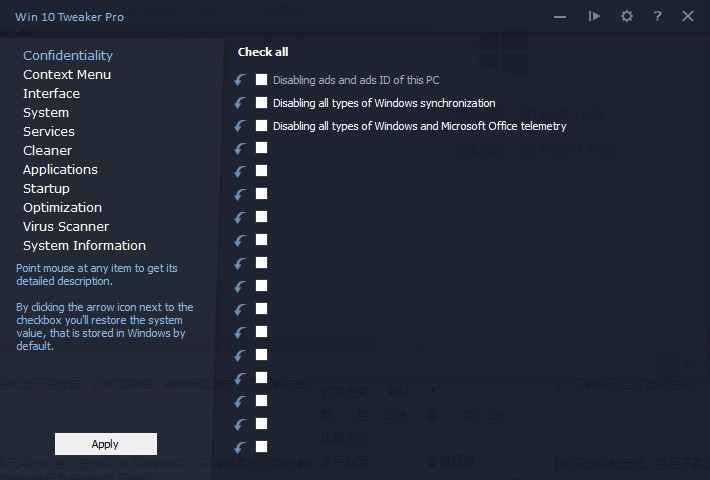The image size is (710, 480).
Task: Click the play-arrow icon in title bar
Action: pyautogui.click(x=594, y=16)
